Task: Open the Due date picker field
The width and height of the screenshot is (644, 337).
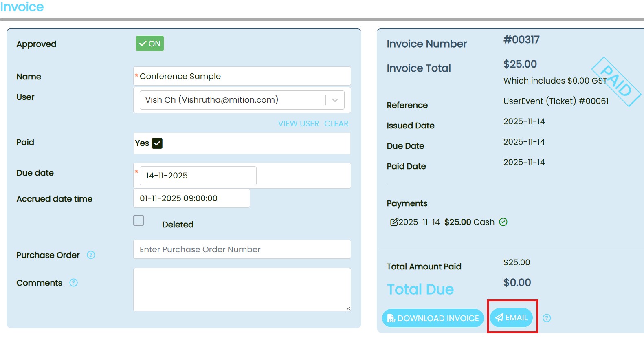Action: [198, 176]
